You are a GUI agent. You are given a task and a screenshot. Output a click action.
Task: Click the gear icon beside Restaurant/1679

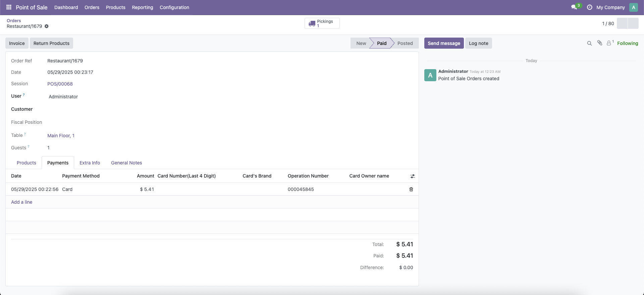click(47, 26)
